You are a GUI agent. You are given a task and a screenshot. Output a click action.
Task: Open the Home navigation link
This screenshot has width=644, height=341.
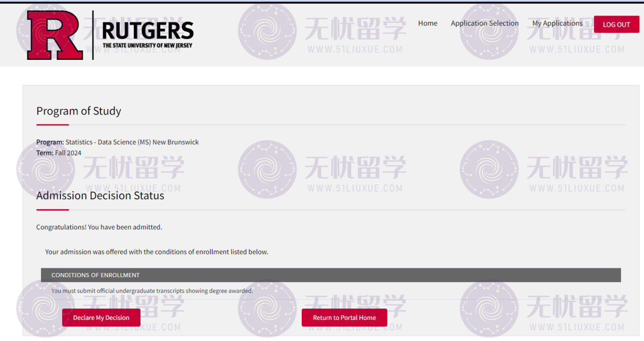point(428,23)
